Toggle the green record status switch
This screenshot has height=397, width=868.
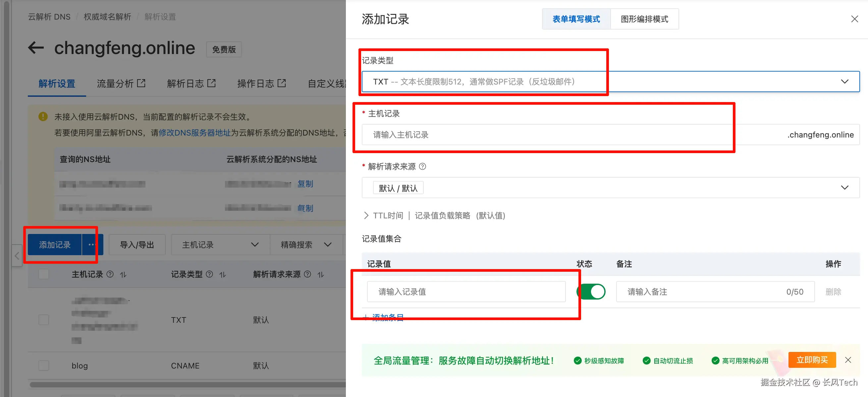(x=591, y=292)
